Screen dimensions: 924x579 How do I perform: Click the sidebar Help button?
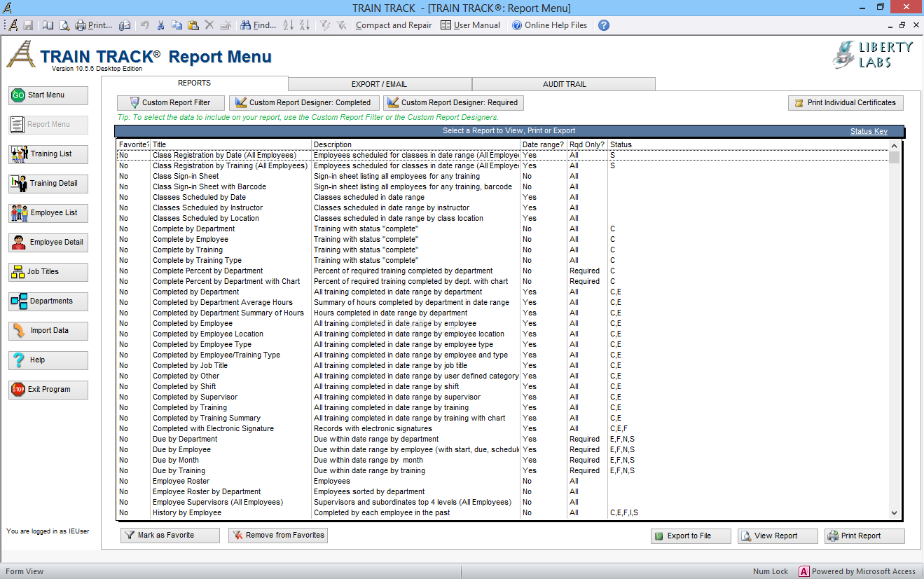48,360
